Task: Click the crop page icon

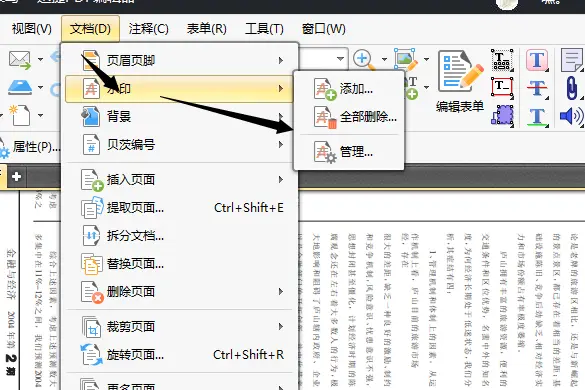Action: (x=91, y=327)
